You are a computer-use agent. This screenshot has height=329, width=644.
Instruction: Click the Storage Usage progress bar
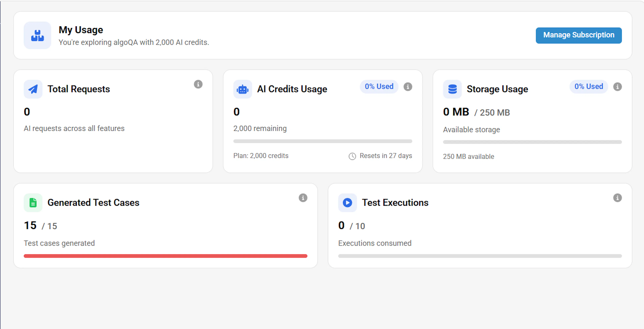(532, 142)
